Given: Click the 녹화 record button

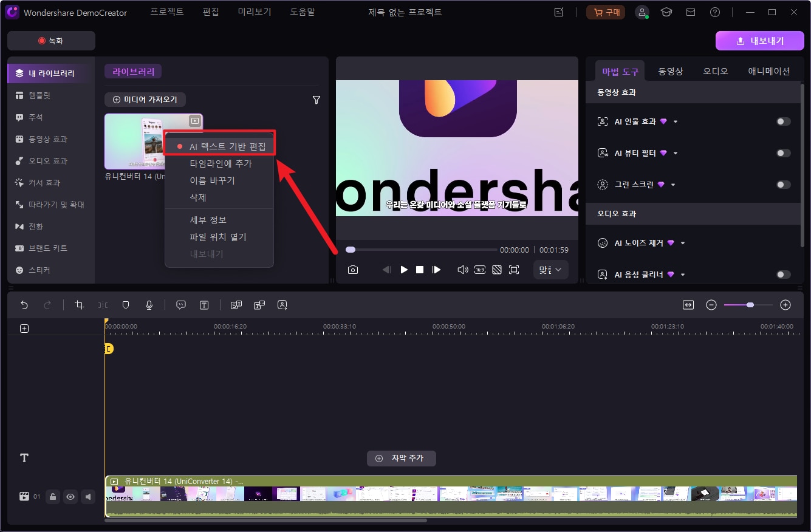Looking at the screenshot, I should coord(51,41).
